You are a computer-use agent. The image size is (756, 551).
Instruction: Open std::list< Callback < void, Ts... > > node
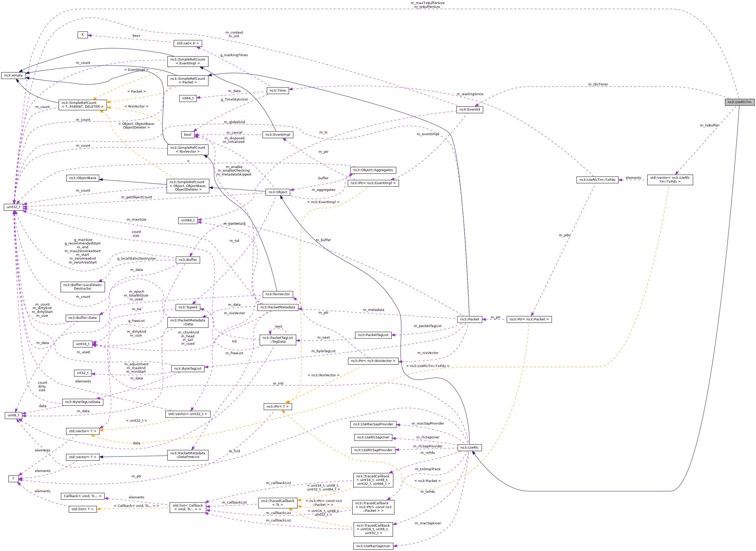pos(188,507)
